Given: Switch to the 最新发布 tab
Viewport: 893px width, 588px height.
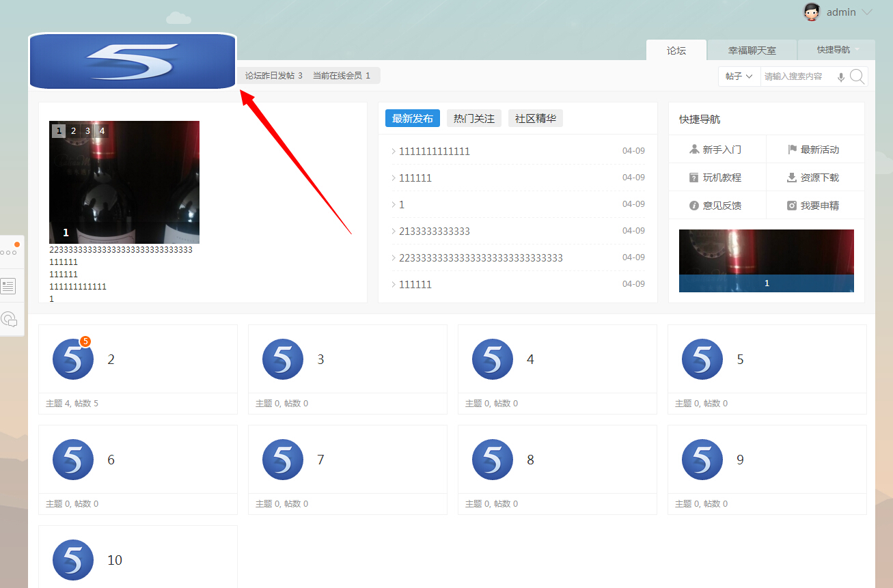Looking at the screenshot, I should (x=413, y=118).
